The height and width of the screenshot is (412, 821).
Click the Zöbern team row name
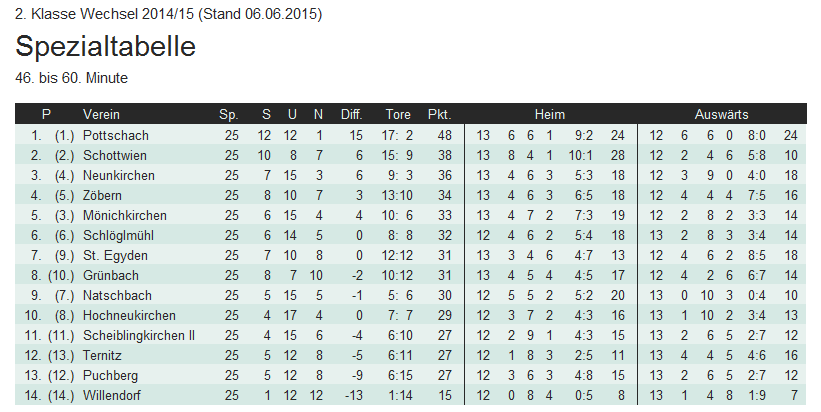tap(105, 195)
